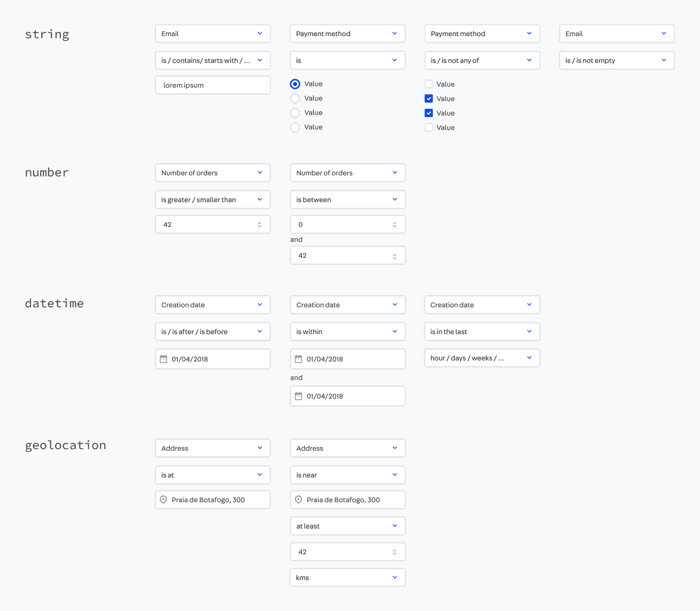Screen dimensions: 700x611
Task: Click the location pin icon below 'is near'
Action: point(298,500)
